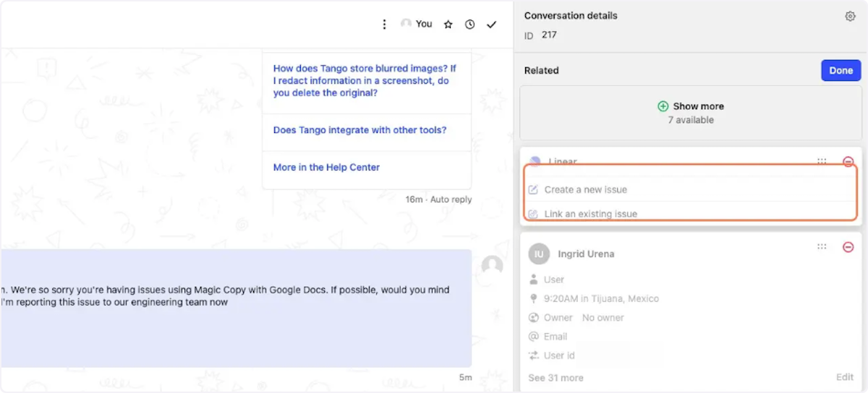Snooze conversation with the clock icon
The image size is (868, 393).
click(x=469, y=25)
